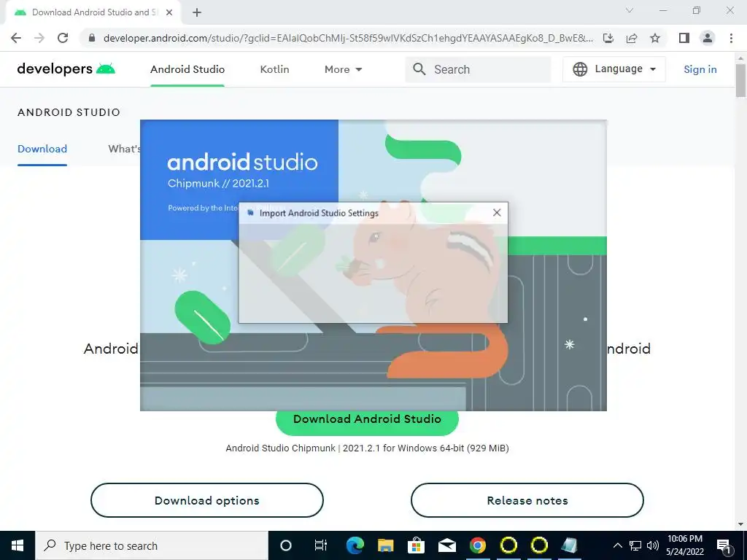Viewport: 747px width, 560px height.
Task: Bookmark this page with star icon
Action: (x=655, y=38)
